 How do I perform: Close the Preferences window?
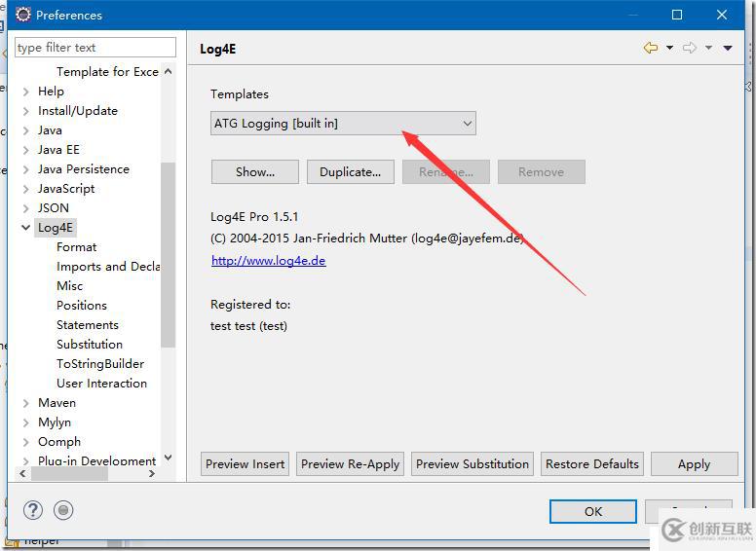[x=722, y=15]
